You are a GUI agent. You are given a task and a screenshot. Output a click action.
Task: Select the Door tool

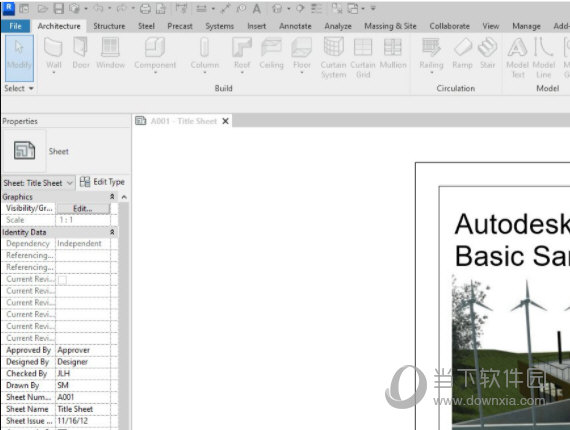click(x=81, y=53)
